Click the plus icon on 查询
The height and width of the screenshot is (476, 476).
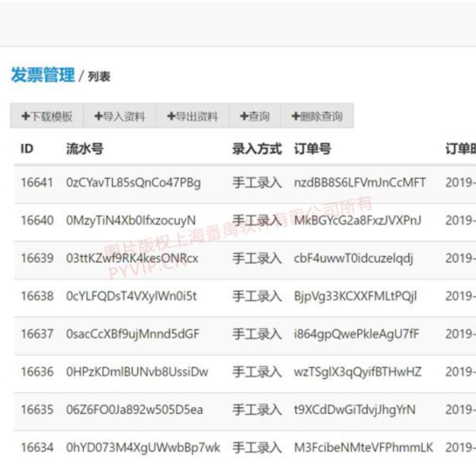pos(244,116)
